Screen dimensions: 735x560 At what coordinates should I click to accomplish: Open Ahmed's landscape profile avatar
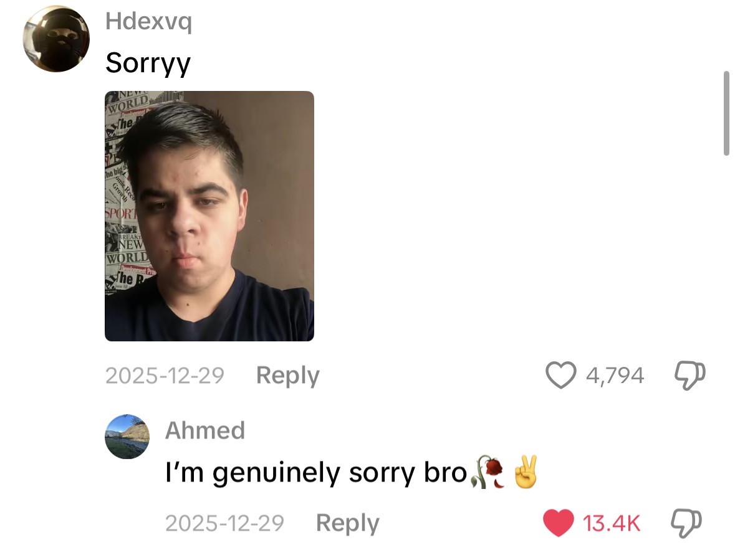(x=127, y=437)
